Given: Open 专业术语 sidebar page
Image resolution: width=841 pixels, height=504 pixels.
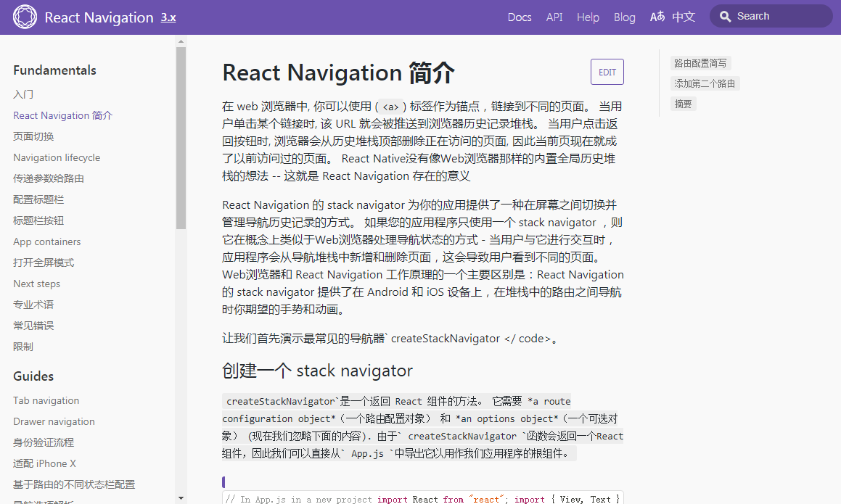Looking at the screenshot, I should pos(33,305).
